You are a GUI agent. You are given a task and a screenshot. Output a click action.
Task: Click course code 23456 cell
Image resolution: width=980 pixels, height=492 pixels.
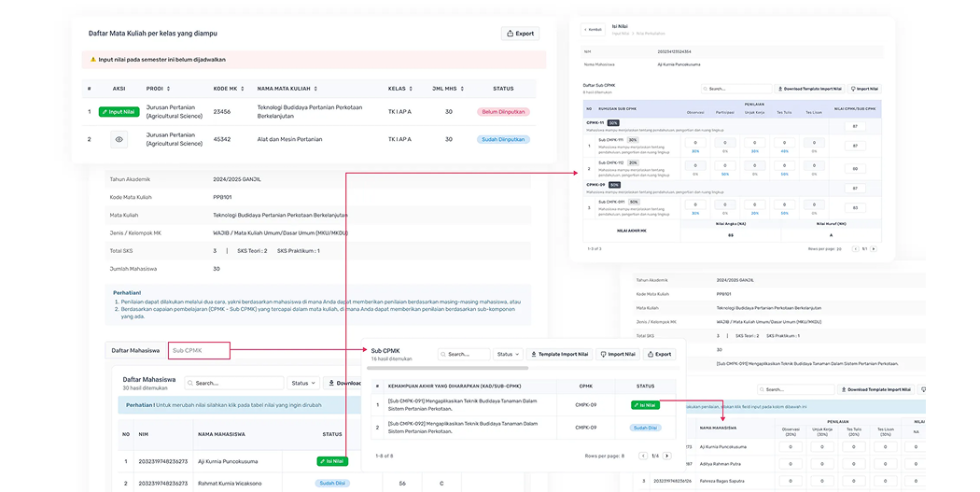(222, 112)
